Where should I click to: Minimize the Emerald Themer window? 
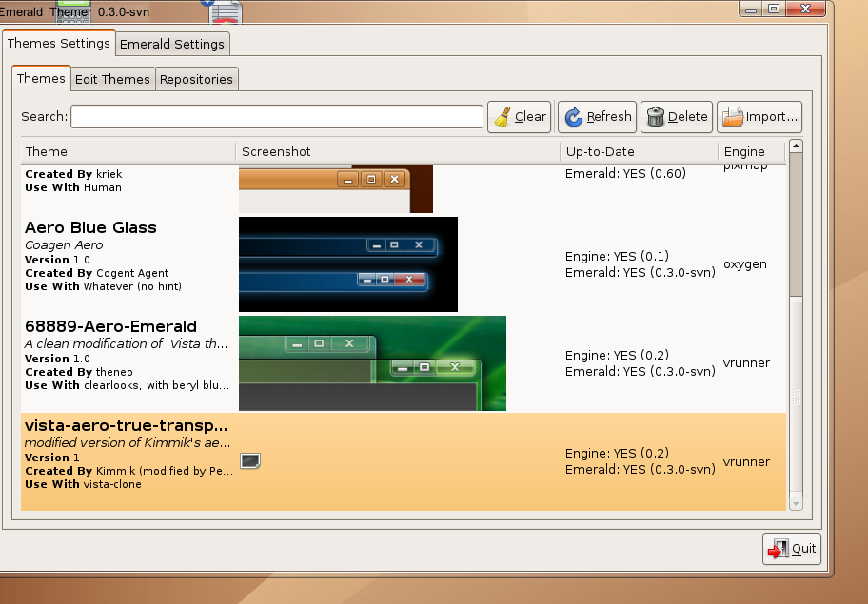click(x=751, y=9)
